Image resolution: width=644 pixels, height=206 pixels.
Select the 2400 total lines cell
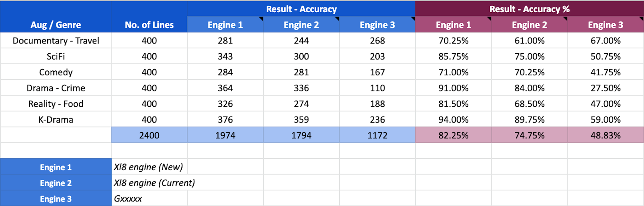pyautogui.click(x=149, y=135)
